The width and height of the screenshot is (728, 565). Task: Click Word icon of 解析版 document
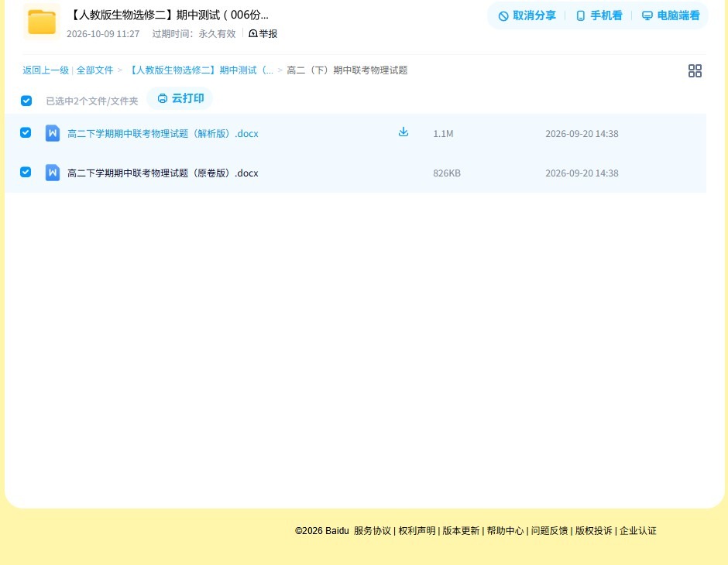click(53, 134)
